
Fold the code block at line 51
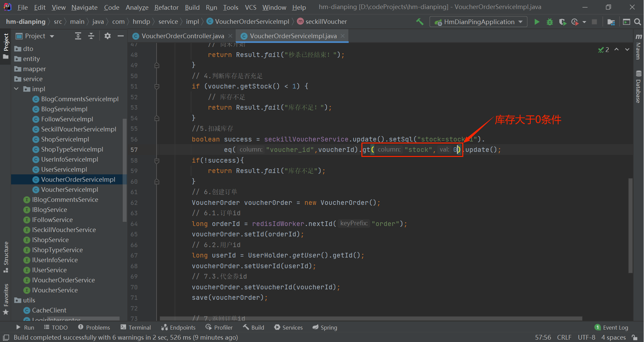tap(157, 87)
